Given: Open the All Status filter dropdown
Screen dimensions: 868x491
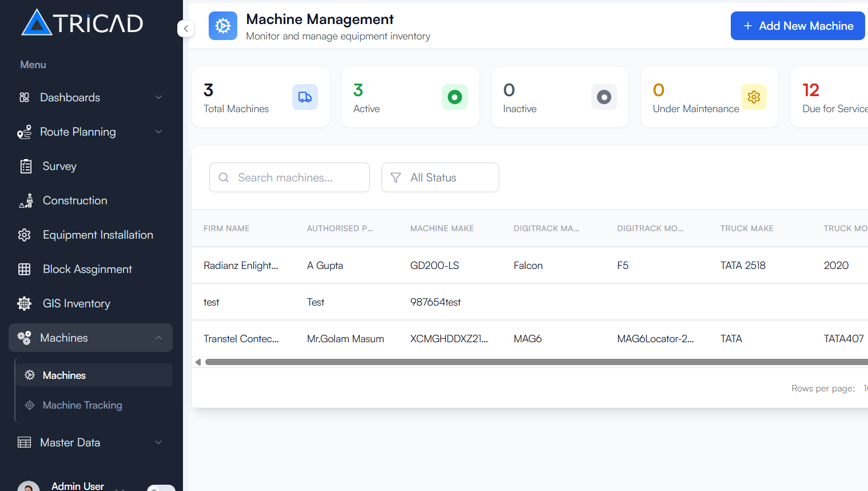Looking at the screenshot, I should click(x=440, y=177).
